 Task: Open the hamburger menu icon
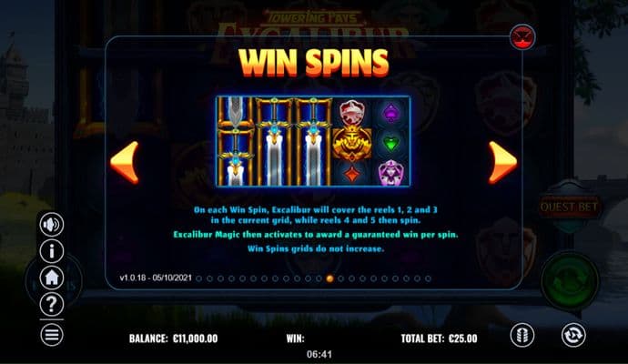(x=52, y=334)
